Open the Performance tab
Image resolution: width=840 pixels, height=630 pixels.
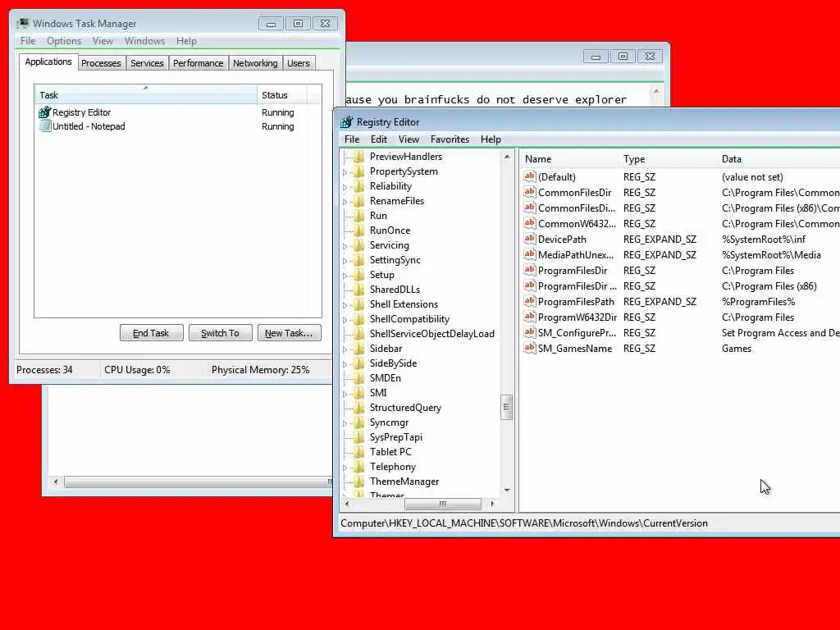pyautogui.click(x=199, y=63)
